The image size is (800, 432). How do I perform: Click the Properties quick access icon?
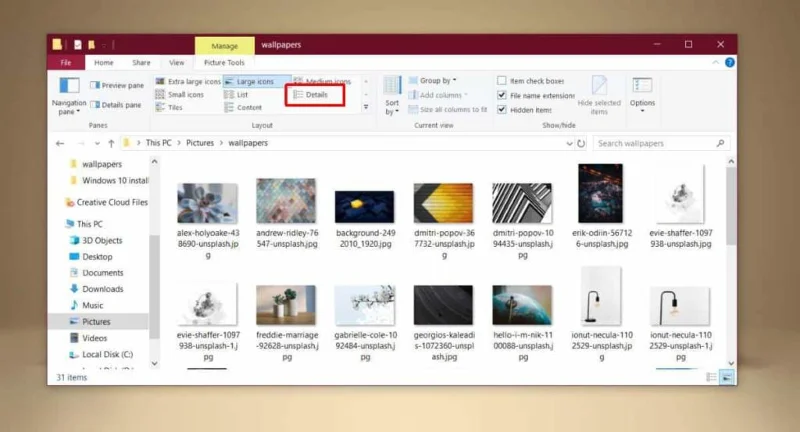coord(78,45)
